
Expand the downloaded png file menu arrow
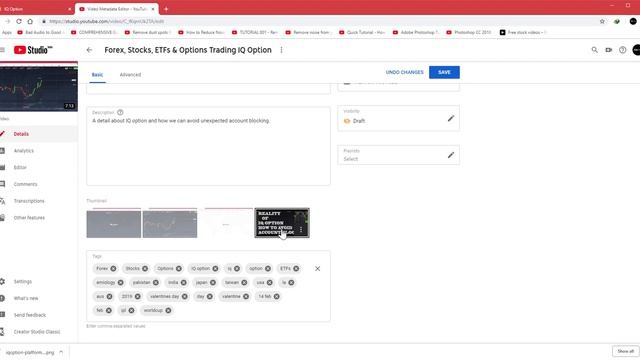(61, 352)
